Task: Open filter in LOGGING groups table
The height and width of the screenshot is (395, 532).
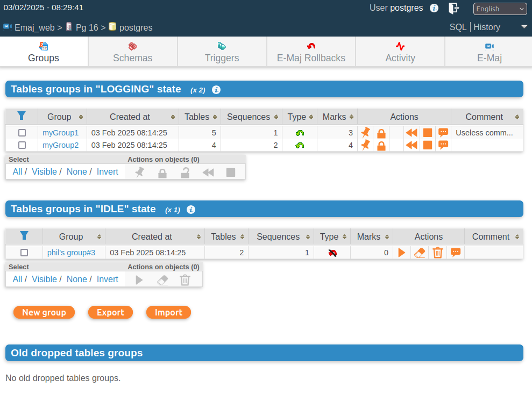Action: point(22,116)
